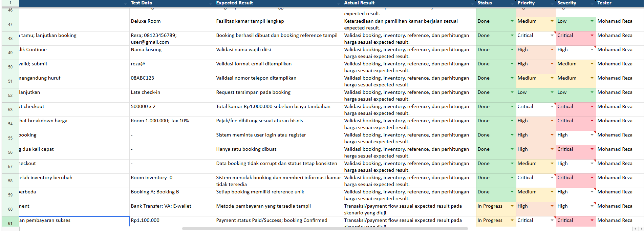
Task: Select the 'reza@' test data cell
Action: coord(172,67)
